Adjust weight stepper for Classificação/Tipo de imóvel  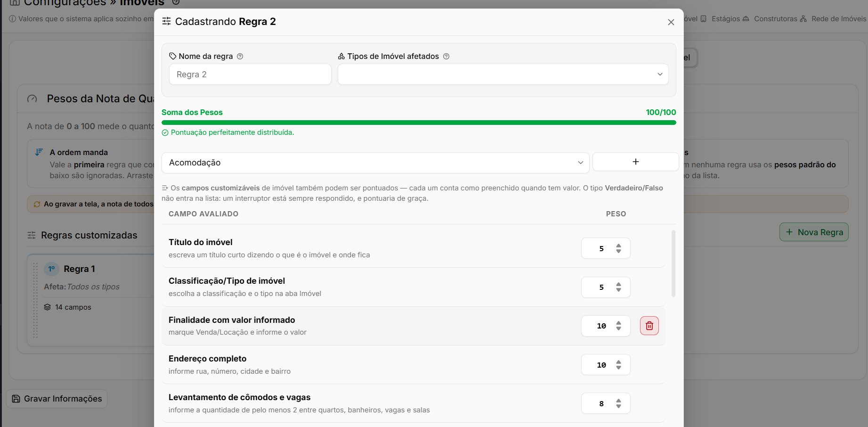point(618,287)
